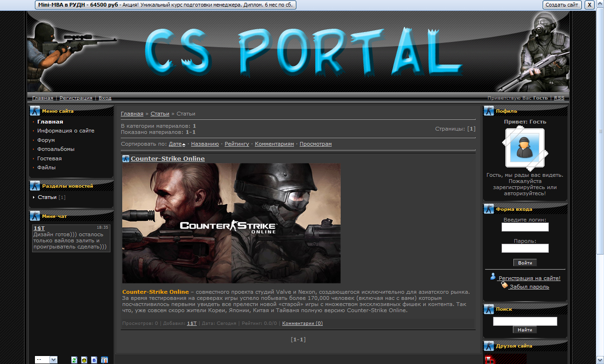Viewport: 604px width, 364px height.
Task: Open Статьи in the news sections panel
Action: click(47, 197)
